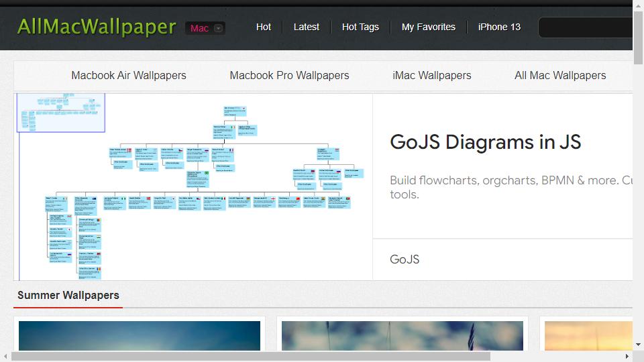This screenshot has width=644, height=362.
Task: Click the GoJS org chart ad image
Action: [193, 187]
